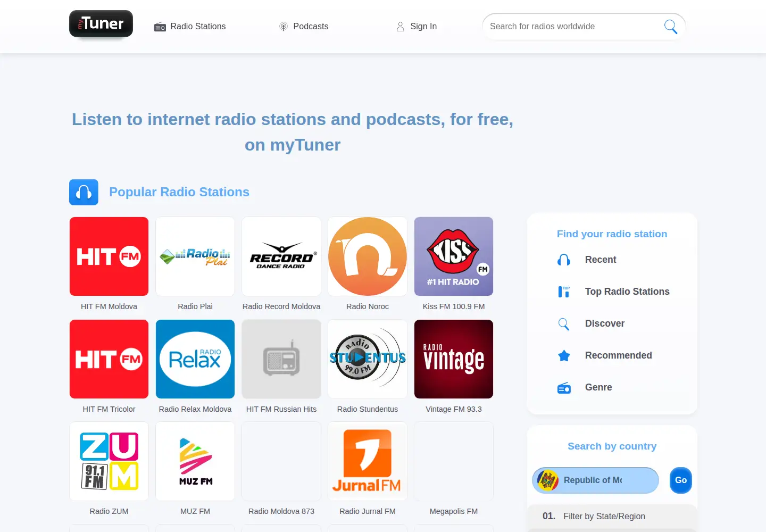Viewport: 766px width, 532px height.
Task: Open the HIT FM Moldova thumbnail
Action: [109, 256]
